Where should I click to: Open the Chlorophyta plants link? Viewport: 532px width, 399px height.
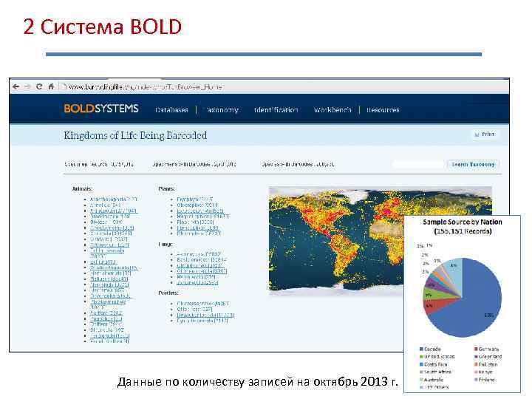(x=197, y=205)
